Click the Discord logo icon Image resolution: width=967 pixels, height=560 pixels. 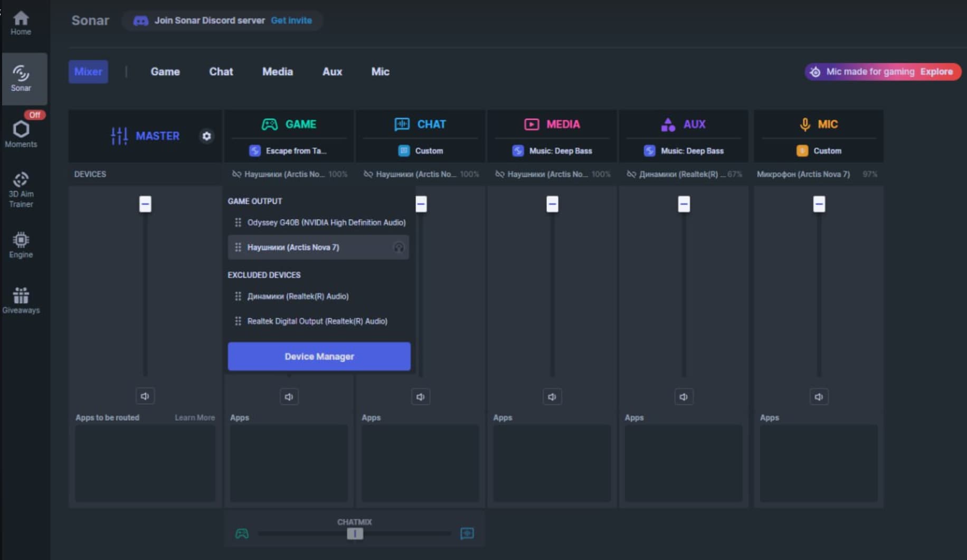click(140, 21)
